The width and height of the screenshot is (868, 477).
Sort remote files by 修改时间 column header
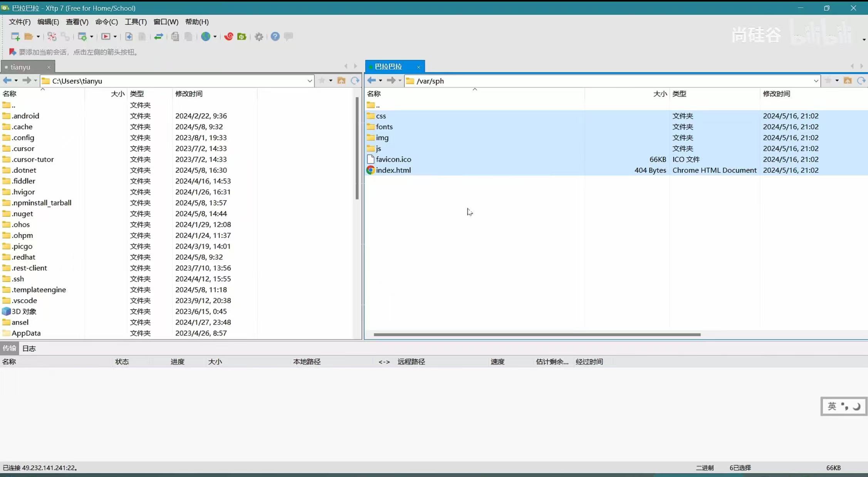[x=776, y=94]
